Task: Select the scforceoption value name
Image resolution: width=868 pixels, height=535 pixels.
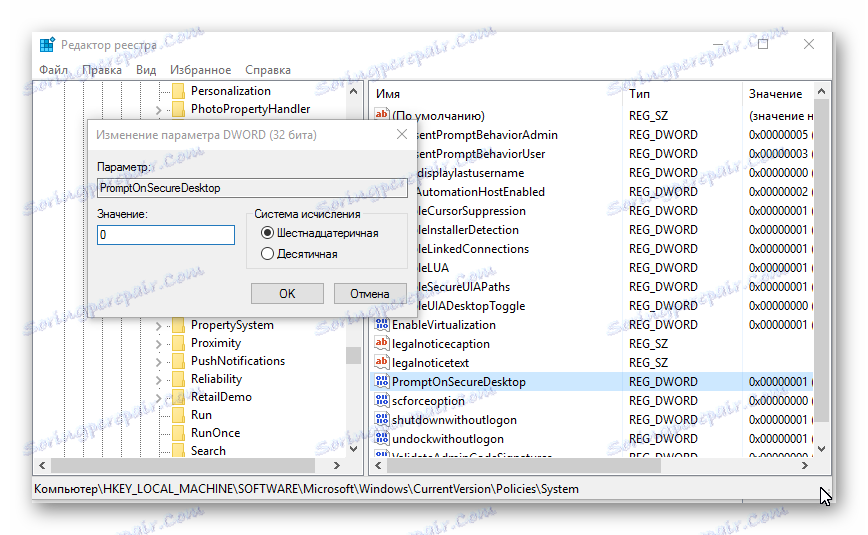Action: click(x=428, y=400)
